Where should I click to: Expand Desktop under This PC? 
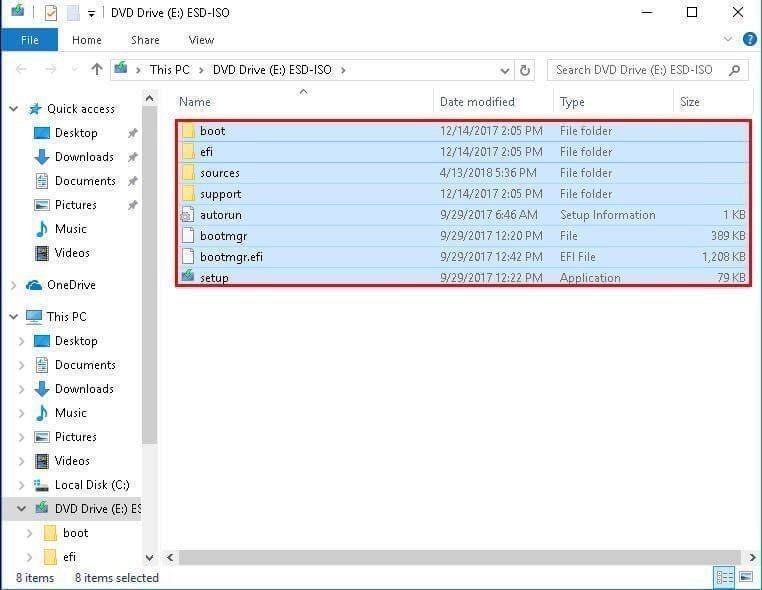pyautogui.click(x=21, y=341)
